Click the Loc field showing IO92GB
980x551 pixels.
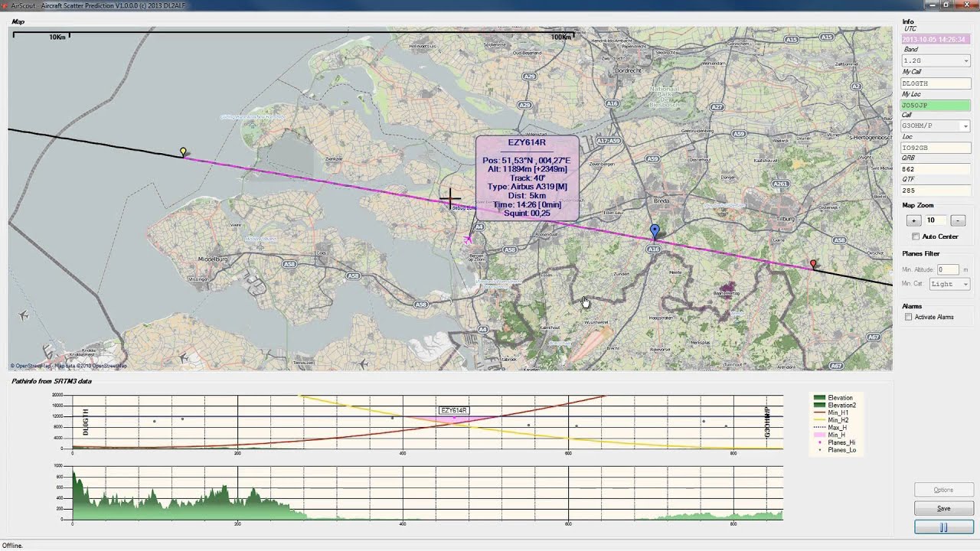coord(936,148)
